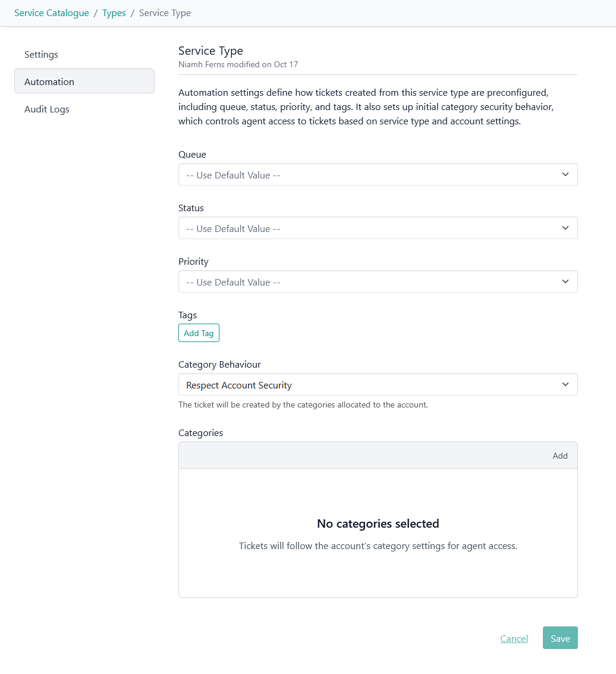Cancel the automation changes
This screenshot has height=674, width=616.
(514, 638)
